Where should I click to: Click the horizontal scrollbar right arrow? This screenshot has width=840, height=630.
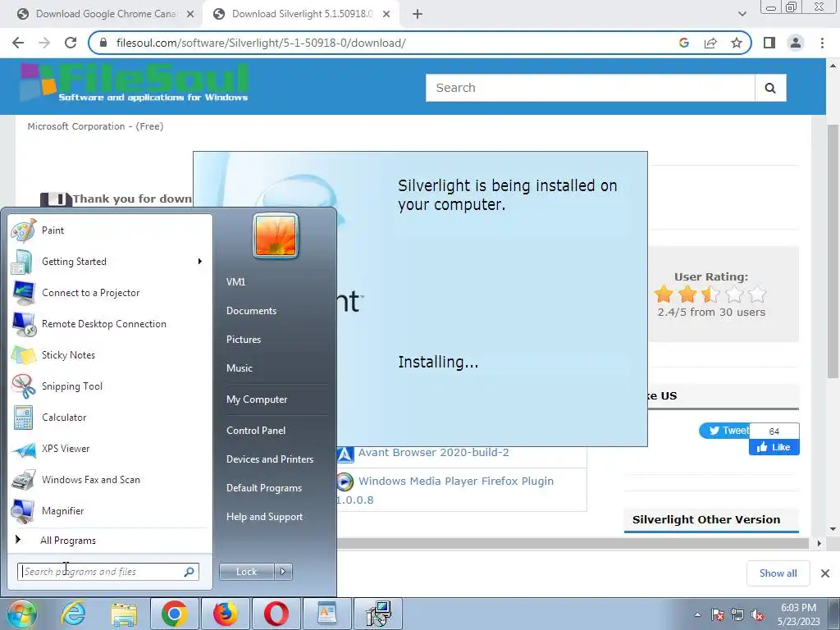pyautogui.click(x=819, y=543)
